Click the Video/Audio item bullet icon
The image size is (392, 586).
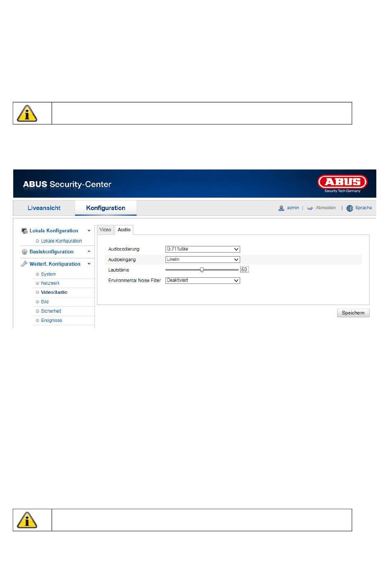[x=38, y=293]
